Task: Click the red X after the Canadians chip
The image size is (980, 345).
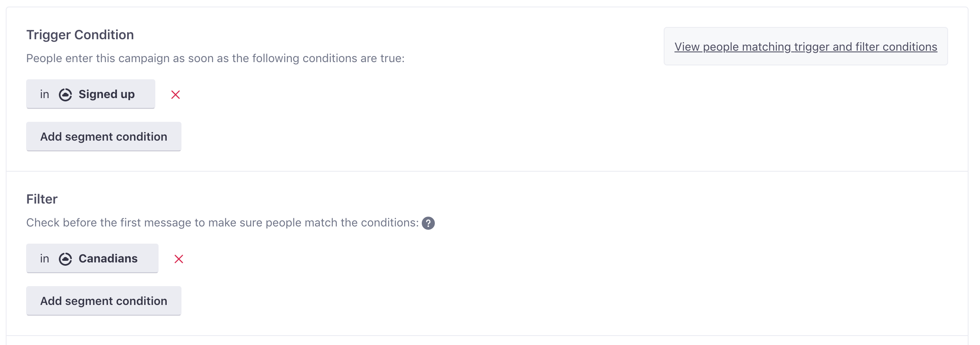Action: 179,259
